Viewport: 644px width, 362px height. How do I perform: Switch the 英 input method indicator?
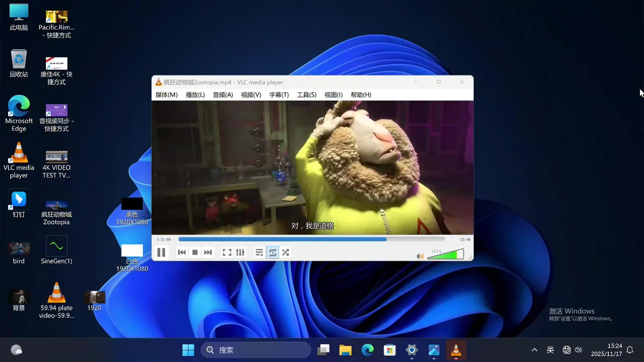coord(550,350)
